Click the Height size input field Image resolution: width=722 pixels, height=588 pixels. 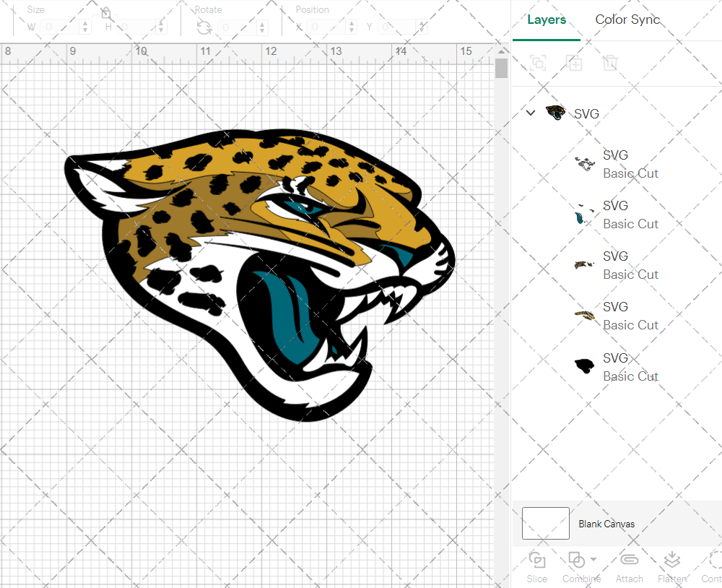tap(136, 27)
